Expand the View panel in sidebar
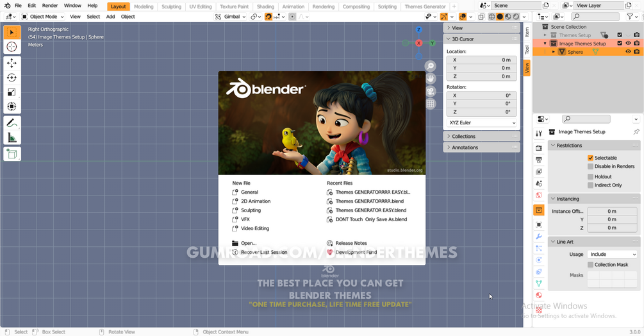The height and width of the screenshot is (336, 644). pos(481,28)
